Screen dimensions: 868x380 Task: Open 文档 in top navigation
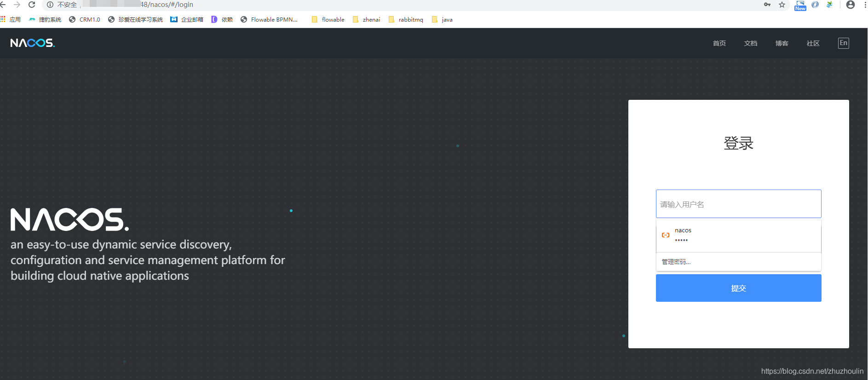click(751, 43)
